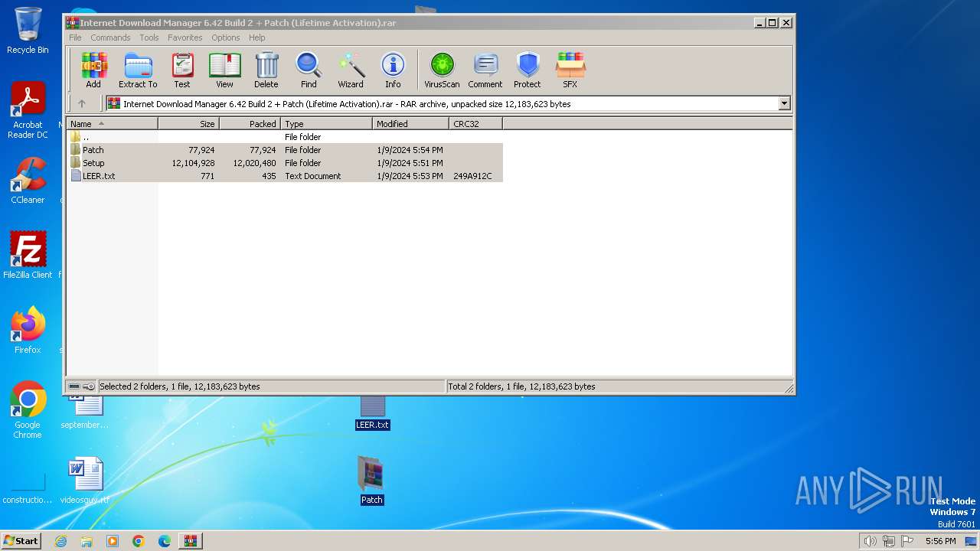Click the volume tray icon
The image size is (980, 551).
click(870, 541)
